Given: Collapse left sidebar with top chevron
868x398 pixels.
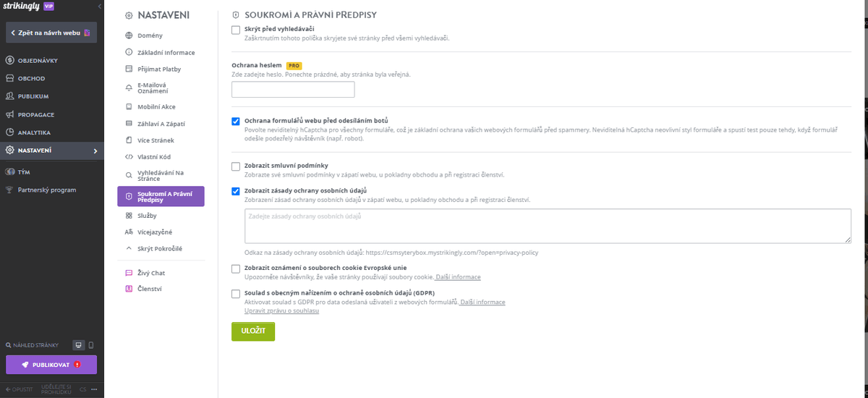Looking at the screenshot, I should click(99, 7).
